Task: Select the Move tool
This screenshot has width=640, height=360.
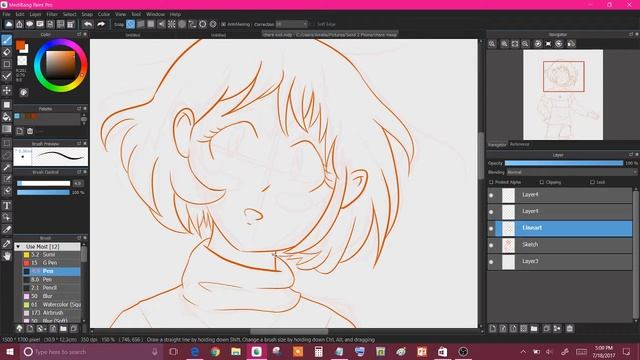Action: pos(7,90)
